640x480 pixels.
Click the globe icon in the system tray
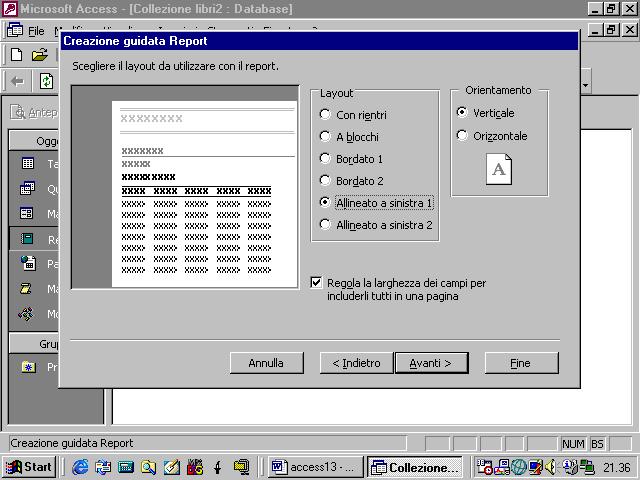click(519, 467)
